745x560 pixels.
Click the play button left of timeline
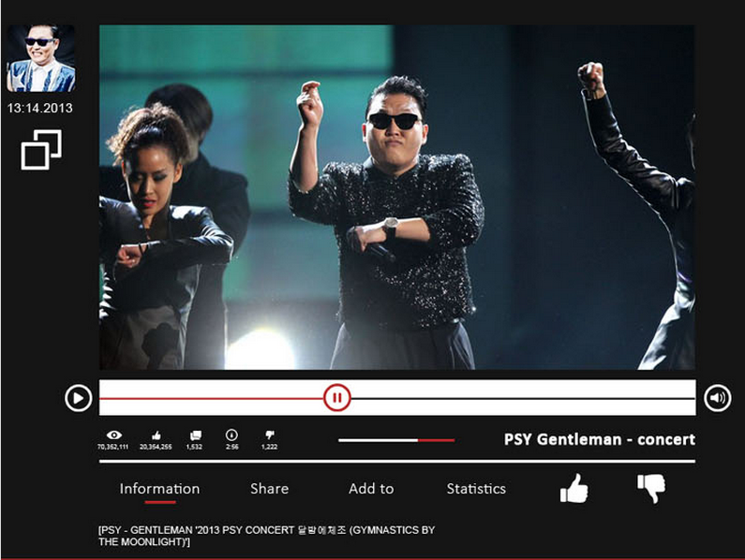78,398
